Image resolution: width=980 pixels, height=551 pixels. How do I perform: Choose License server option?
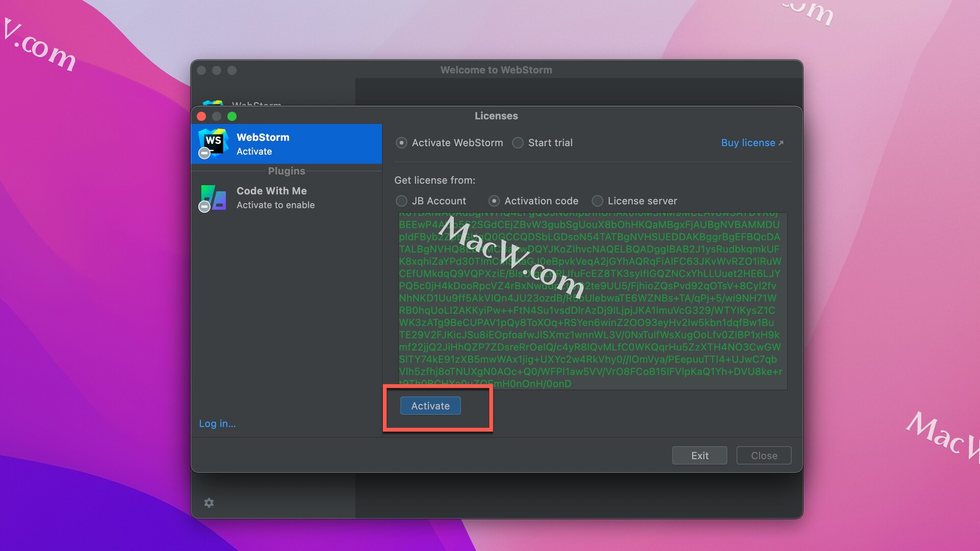pos(597,201)
